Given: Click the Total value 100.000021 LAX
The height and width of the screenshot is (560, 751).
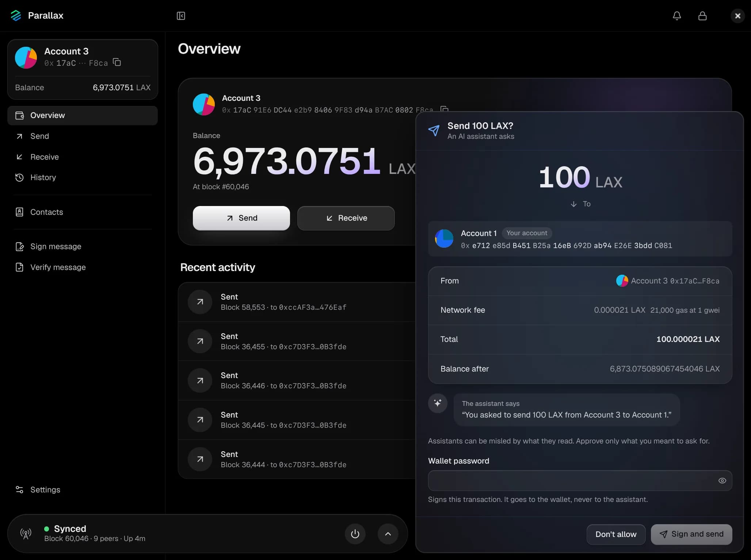Looking at the screenshot, I should tap(688, 339).
